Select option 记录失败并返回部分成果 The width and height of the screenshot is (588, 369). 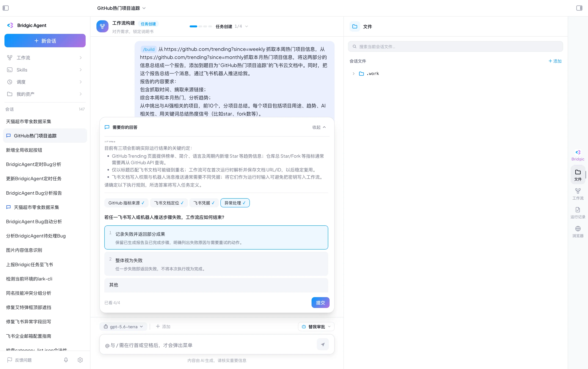pos(216,237)
